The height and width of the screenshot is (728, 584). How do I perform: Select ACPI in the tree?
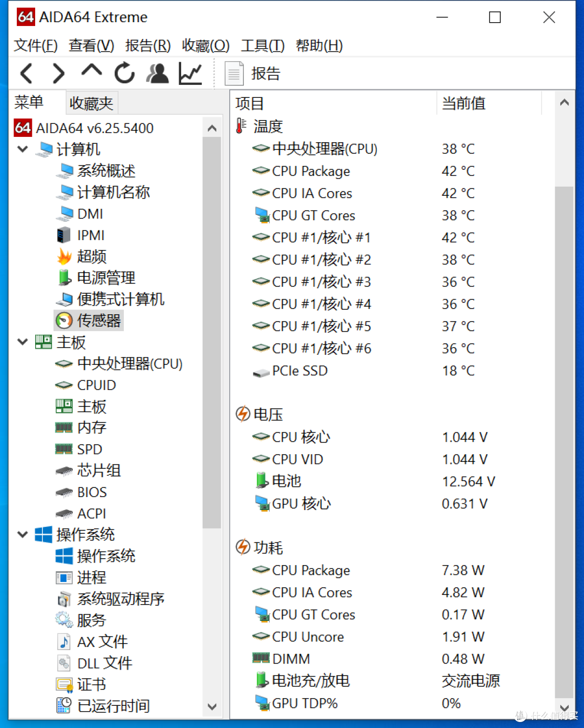(x=91, y=513)
